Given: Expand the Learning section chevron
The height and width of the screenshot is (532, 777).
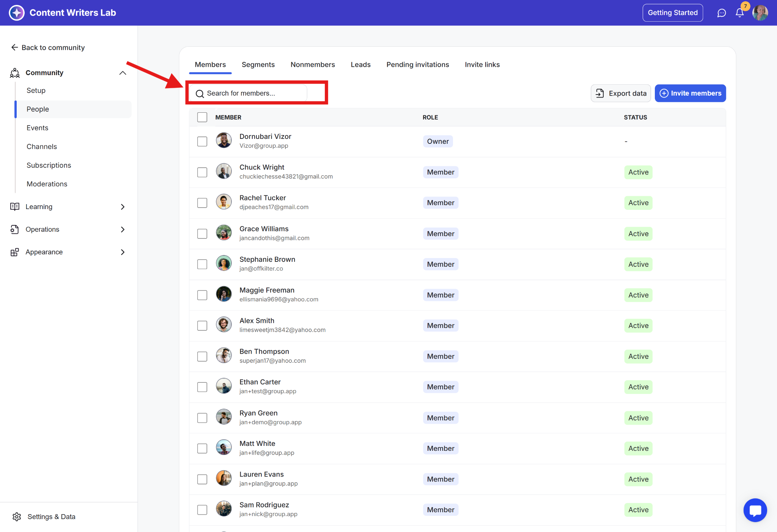Looking at the screenshot, I should pyautogui.click(x=123, y=207).
